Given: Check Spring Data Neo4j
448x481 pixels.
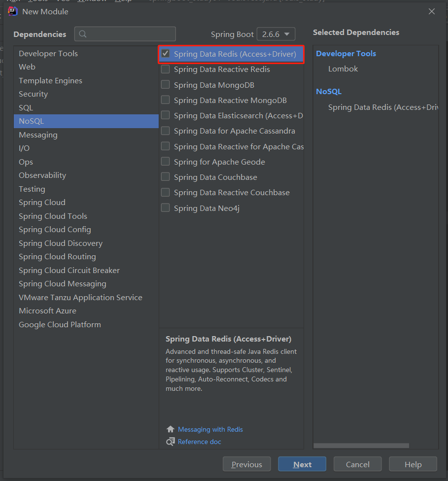Looking at the screenshot, I should [x=166, y=207].
